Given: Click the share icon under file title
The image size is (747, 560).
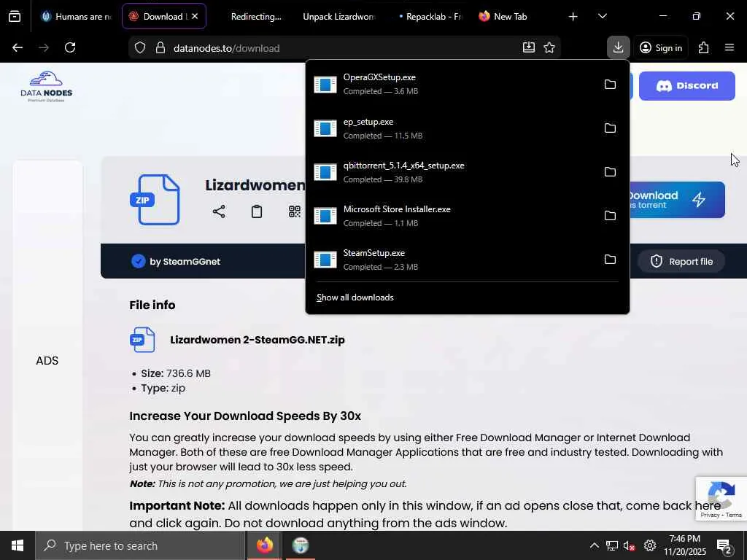Looking at the screenshot, I should 219,211.
